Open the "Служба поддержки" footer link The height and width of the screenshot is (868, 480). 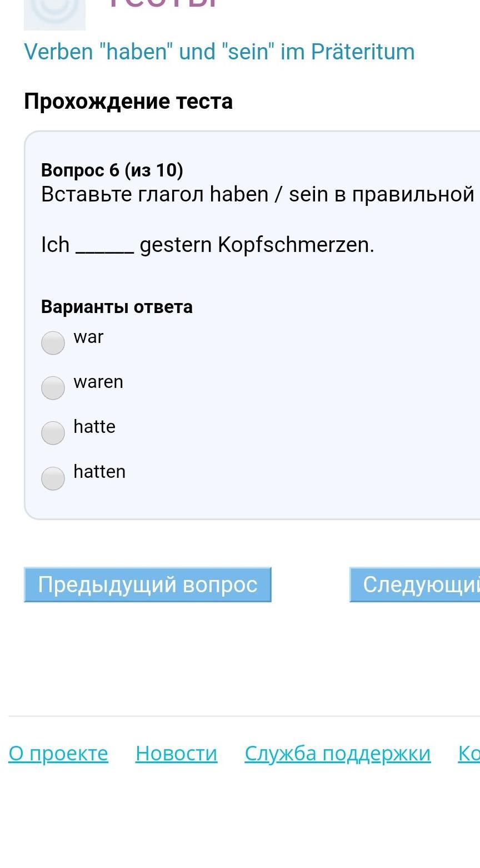click(x=337, y=753)
